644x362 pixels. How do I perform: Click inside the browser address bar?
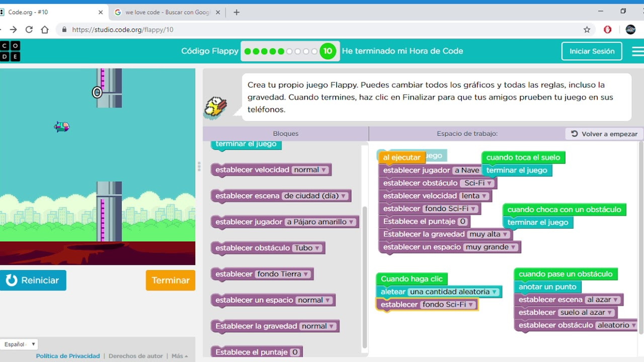(201, 30)
